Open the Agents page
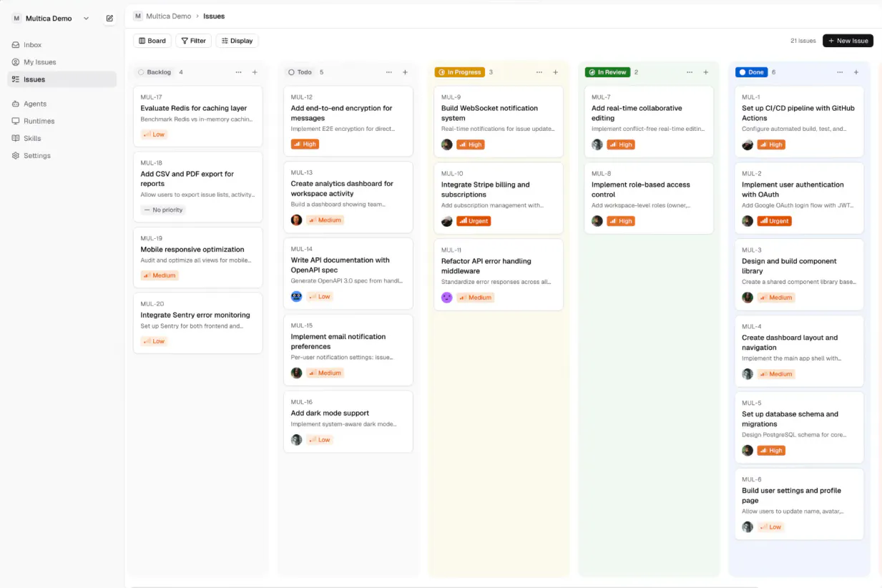Viewport: 882px width, 588px height. pos(62,104)
